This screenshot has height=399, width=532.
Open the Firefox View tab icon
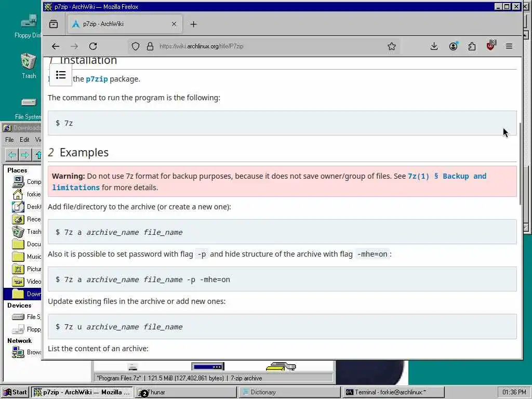pos(54,24)
